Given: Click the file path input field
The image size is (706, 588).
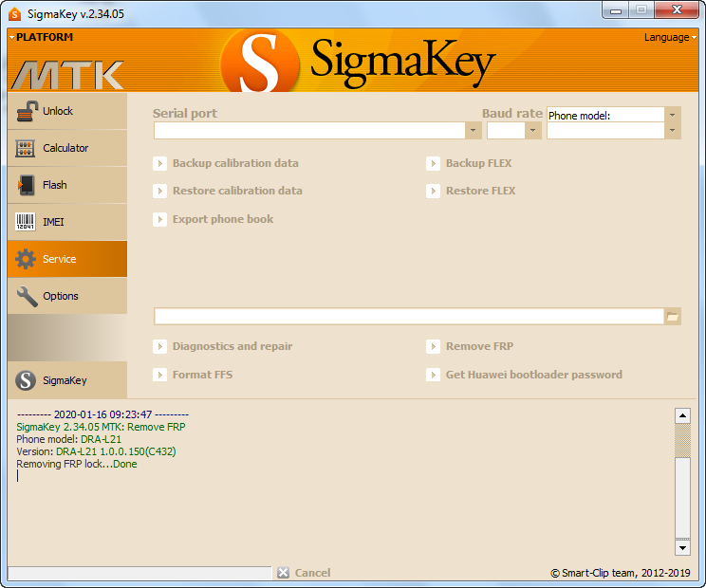Looking at the screenshot, I should (409, 317).
